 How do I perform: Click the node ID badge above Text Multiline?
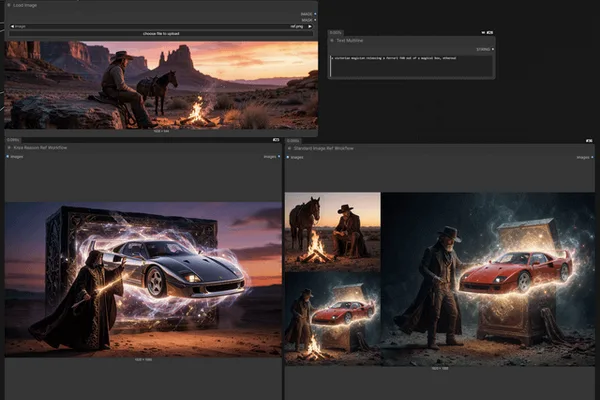point(489,33)
